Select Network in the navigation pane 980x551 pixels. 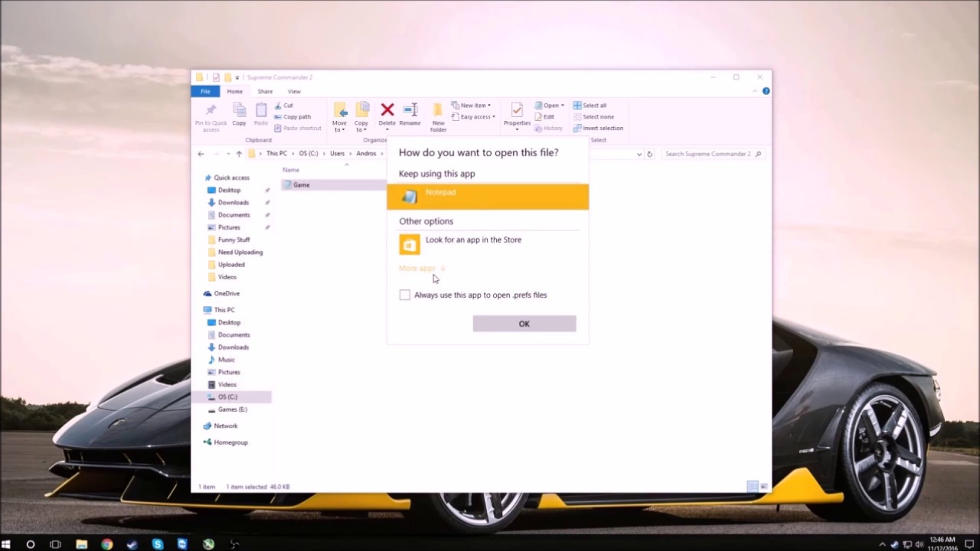pos(225,425)
